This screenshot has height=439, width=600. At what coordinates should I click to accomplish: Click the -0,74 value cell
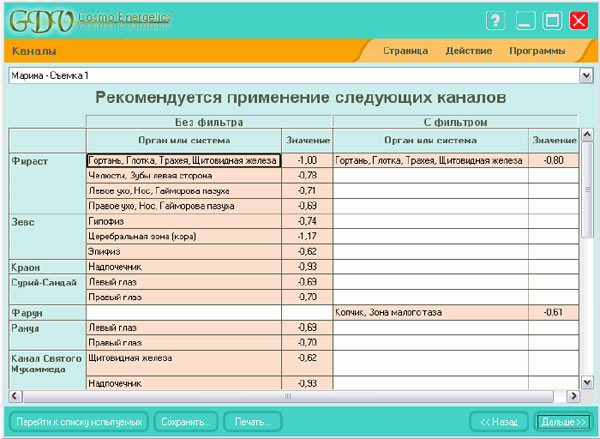pos(307,221)
